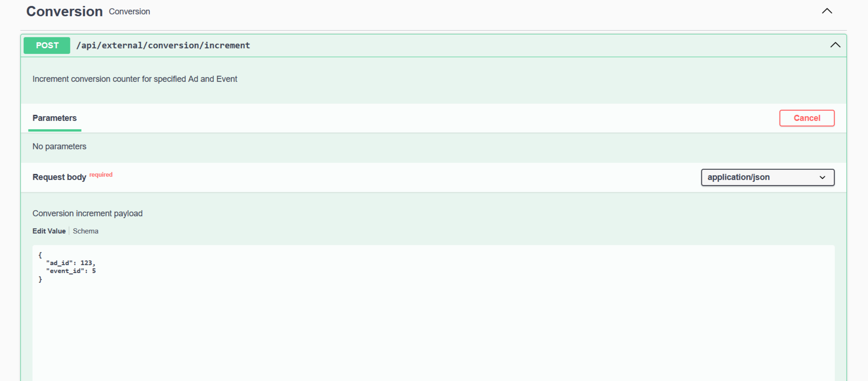868x381 pixels.
Task: Open the application/json content type dropdown
Action: 767,177
